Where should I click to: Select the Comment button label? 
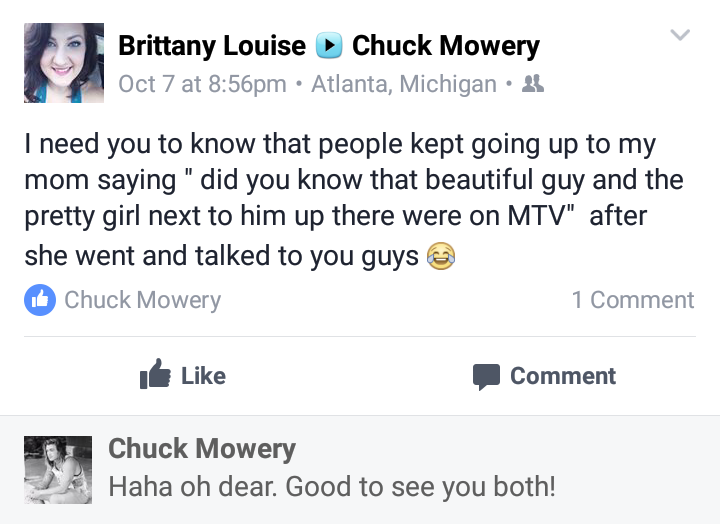pos(563,376)
